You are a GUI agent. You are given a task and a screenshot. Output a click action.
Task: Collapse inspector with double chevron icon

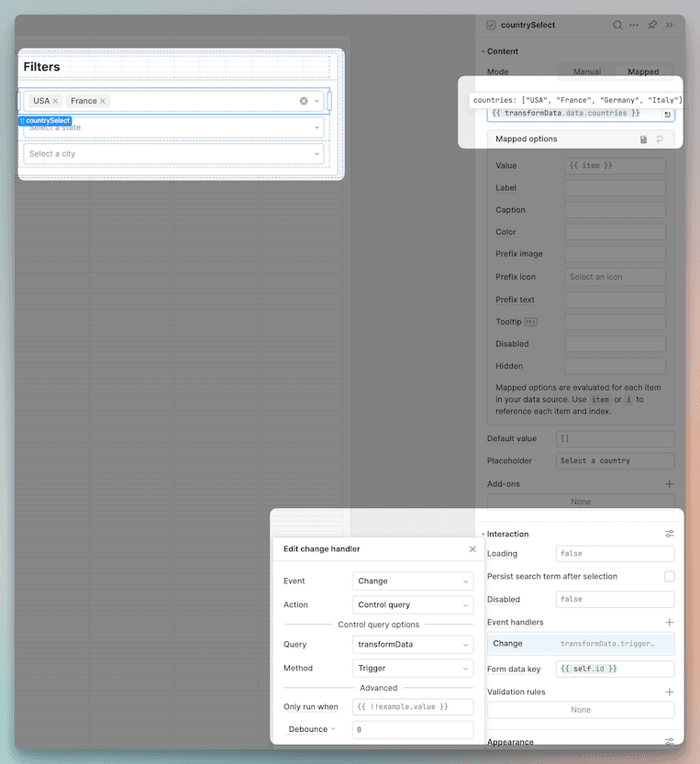tap(670, 25)
